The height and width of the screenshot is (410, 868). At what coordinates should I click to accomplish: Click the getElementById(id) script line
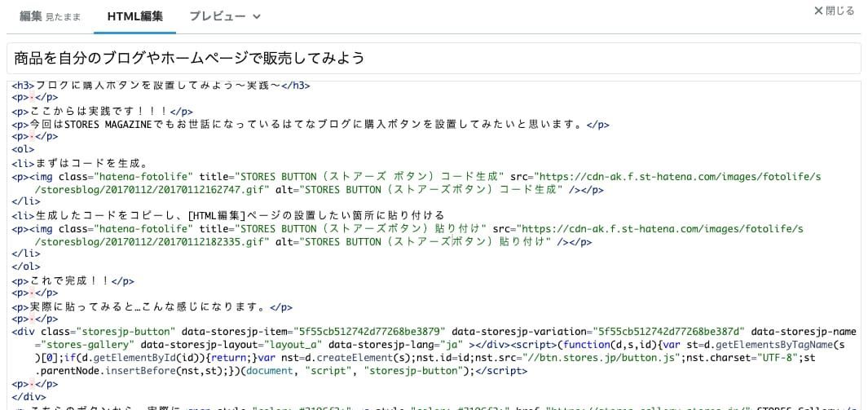[425, 359]
